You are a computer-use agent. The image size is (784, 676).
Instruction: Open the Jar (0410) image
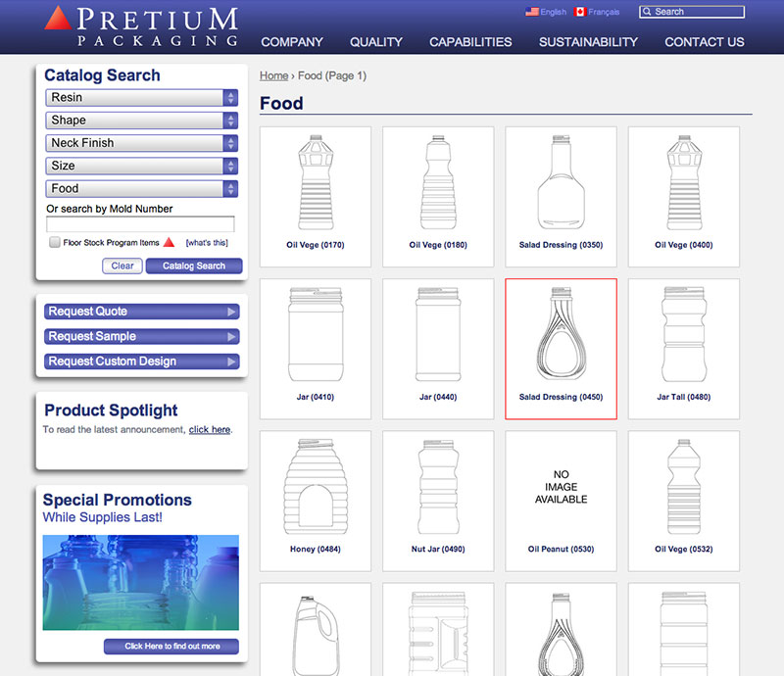click(316, 334)
